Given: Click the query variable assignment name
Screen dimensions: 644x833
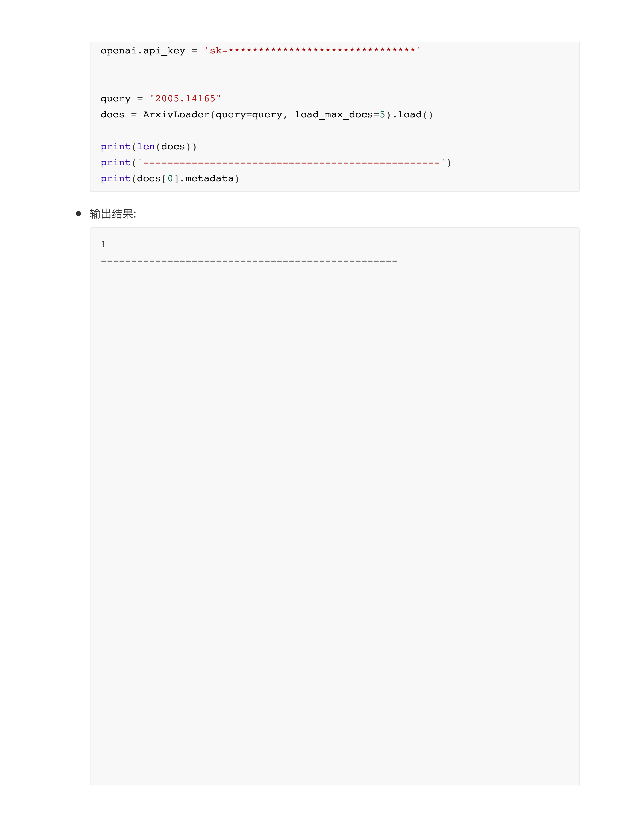Looking at the screenshot, I should tap(115, 99).
